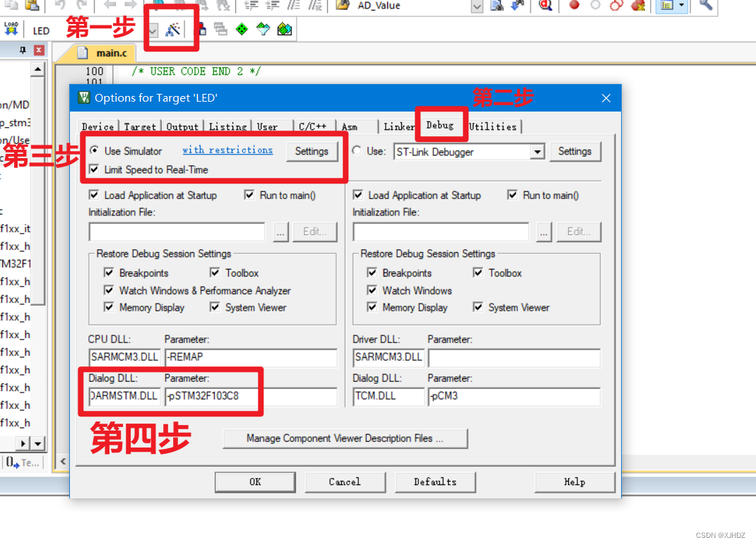Click the ST-Link Debugger Settings button

pyautogui.click(x=574, y=151)
